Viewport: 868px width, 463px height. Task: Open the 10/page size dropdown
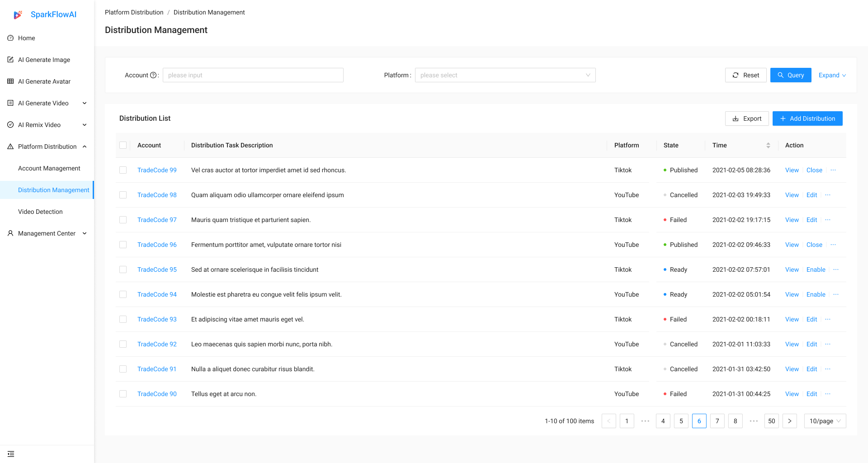825,421
